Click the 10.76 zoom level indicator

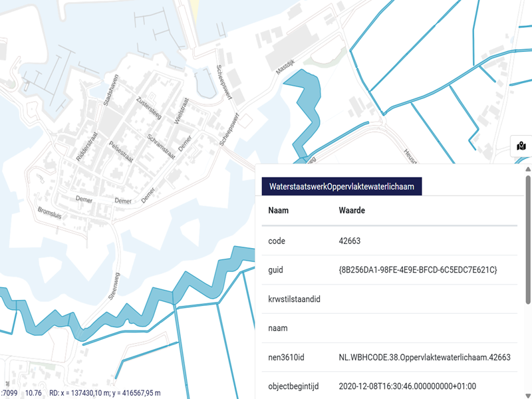click(x=33, y=393)
